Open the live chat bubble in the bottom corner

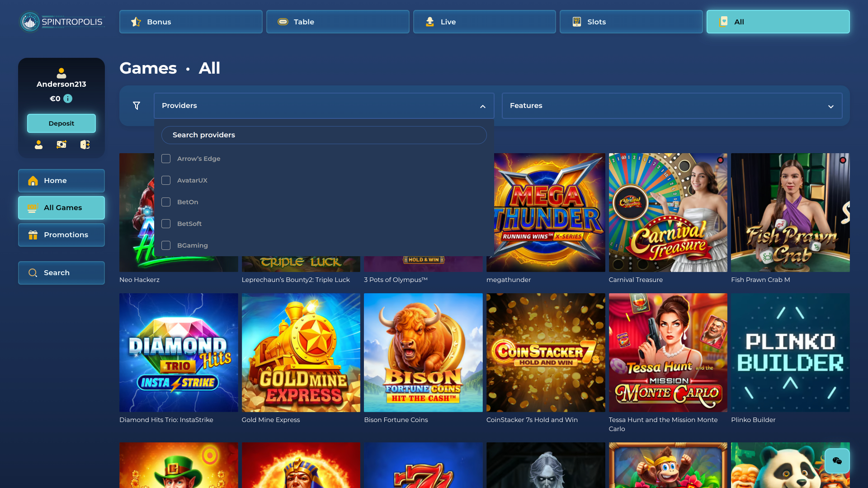coord(838,461)
